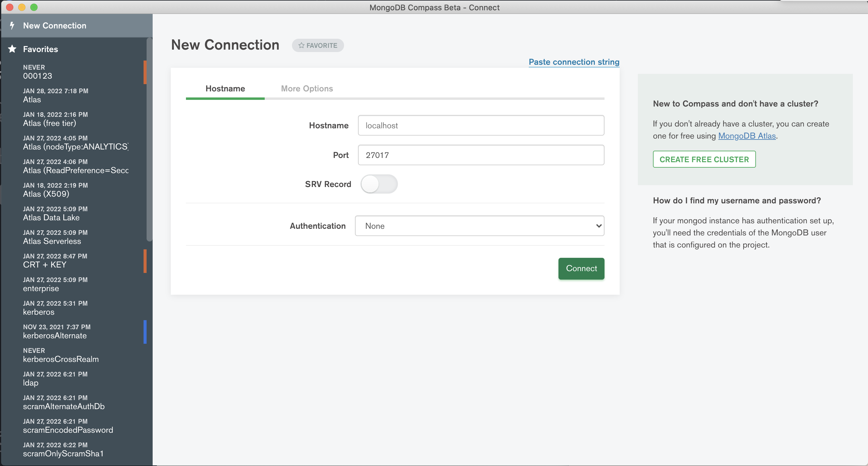Click the lightning bolt New Connection icon
Image resolution: width=868 pixels, height=466 pixels.
12,26
